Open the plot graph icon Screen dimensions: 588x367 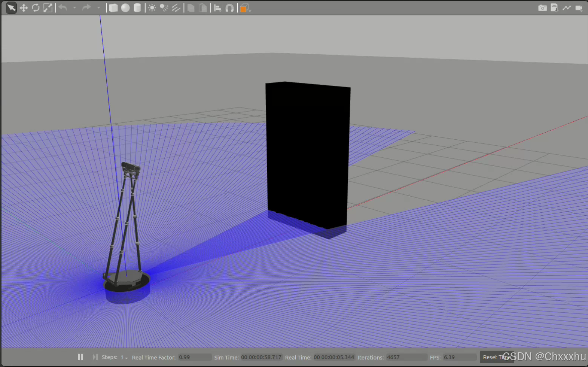[x=567, y=8]
